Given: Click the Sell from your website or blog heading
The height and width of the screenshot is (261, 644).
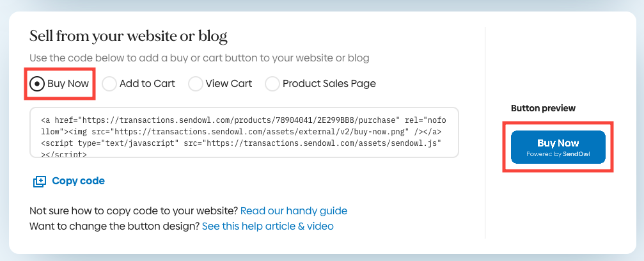Looking at the screenshot, I should (x=129, y=36).
